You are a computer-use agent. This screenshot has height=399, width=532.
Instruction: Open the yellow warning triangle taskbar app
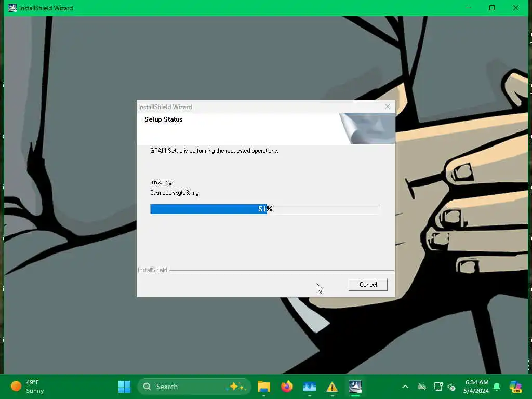pos(332,387)
